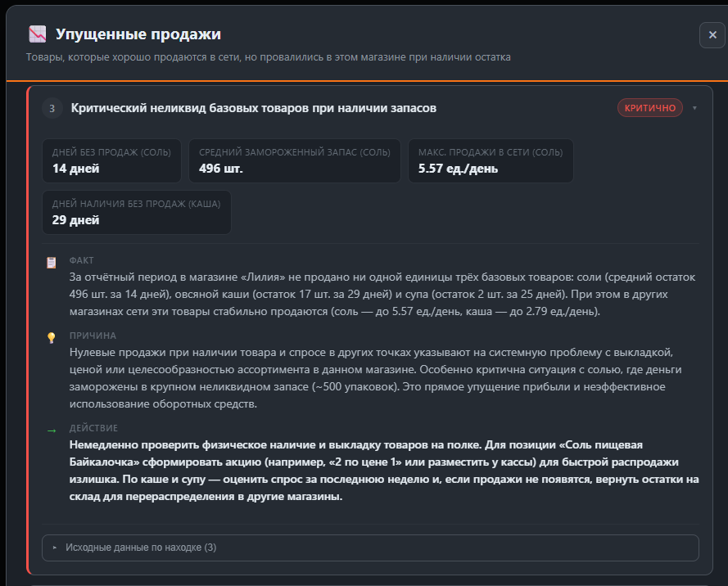Click the lightbulb icon next to ПРИЧИНА
This screenshot has height=586, width=728.
[52, 337]
